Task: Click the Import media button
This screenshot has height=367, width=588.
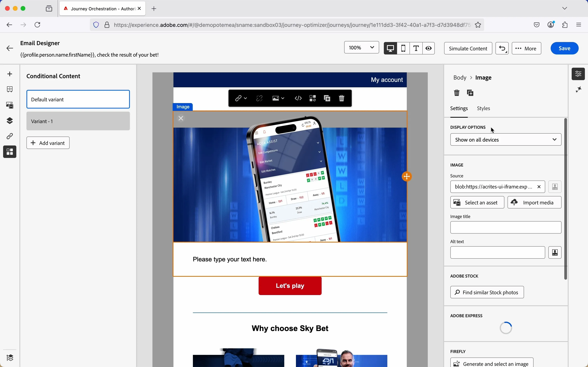Action: tap(534, 202)
